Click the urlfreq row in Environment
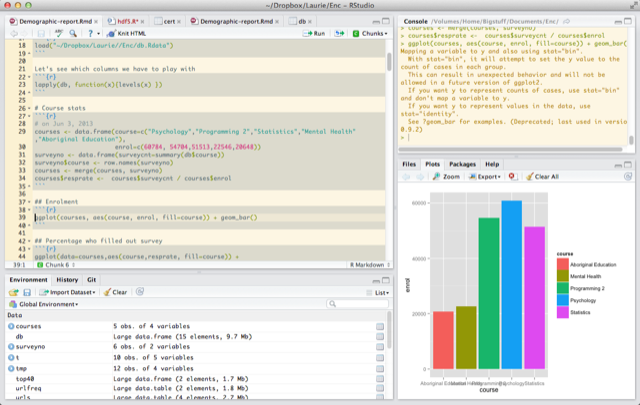 [x=196, y=389]
